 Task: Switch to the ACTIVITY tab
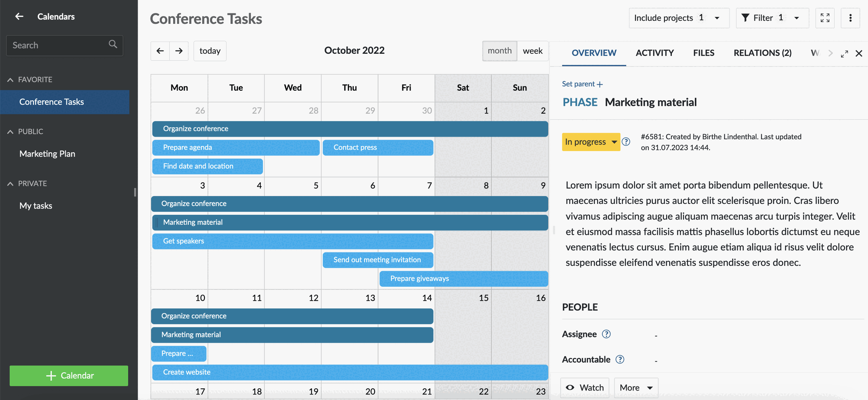pos(654,53)
